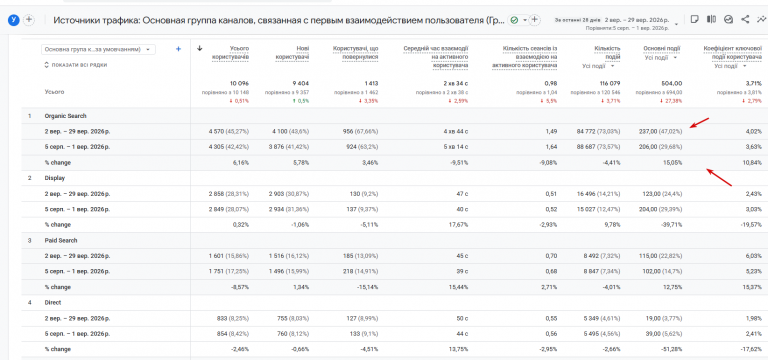Image resolution: width=768 pixels, height=360 pixels.
Task: Click the 'Direct' row label
Action: point(53,303)
